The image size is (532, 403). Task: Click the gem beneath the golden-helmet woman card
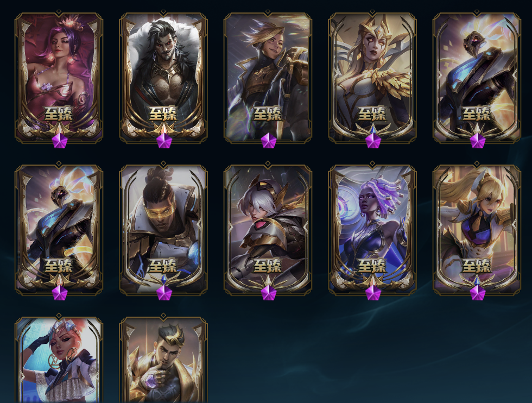373,141
